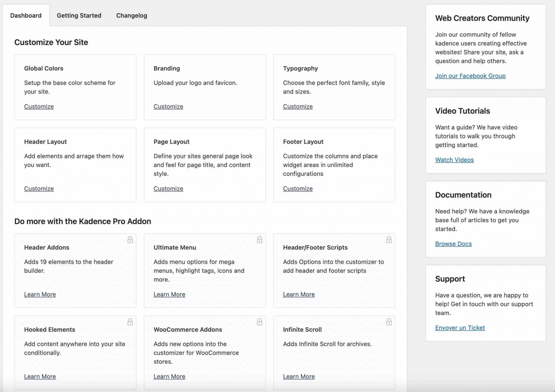Click Customize link for Typography
This screenshot has width=555, height=392.
[298, 106]
